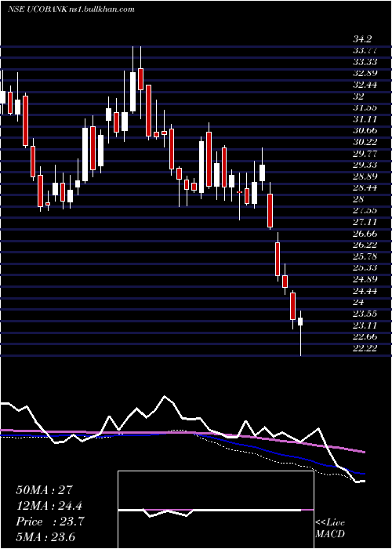
Task: Click the 32 price level label
Action: coord(358,96)
